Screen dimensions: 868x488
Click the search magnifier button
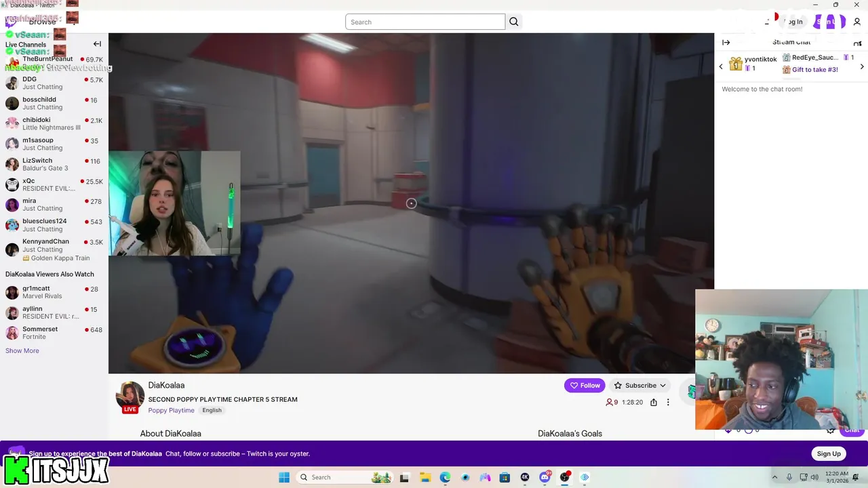tap(514, 22)
